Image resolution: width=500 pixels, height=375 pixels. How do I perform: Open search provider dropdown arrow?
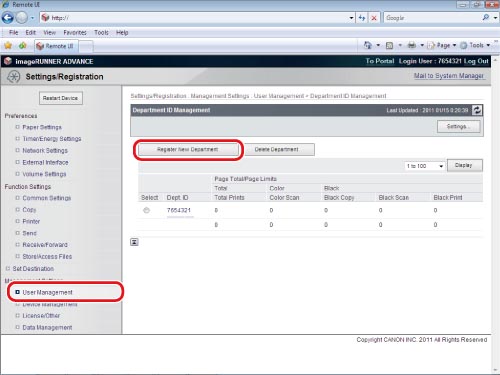pos(495,18)
